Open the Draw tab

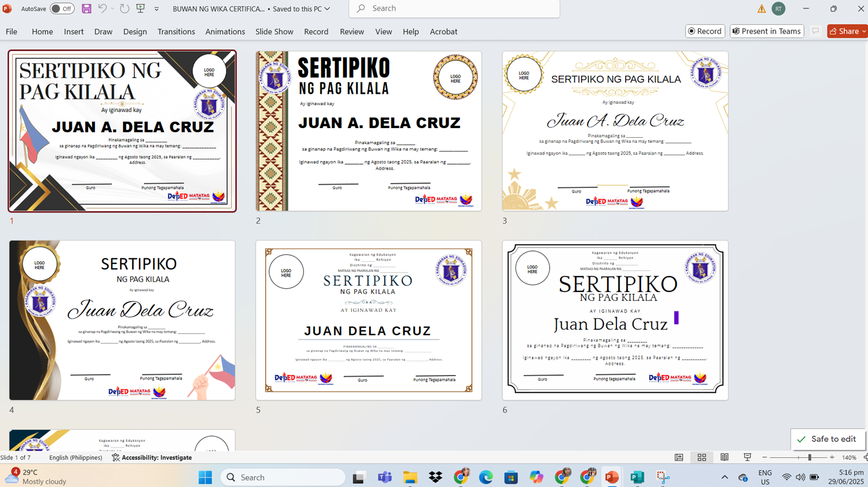[103, 31]
